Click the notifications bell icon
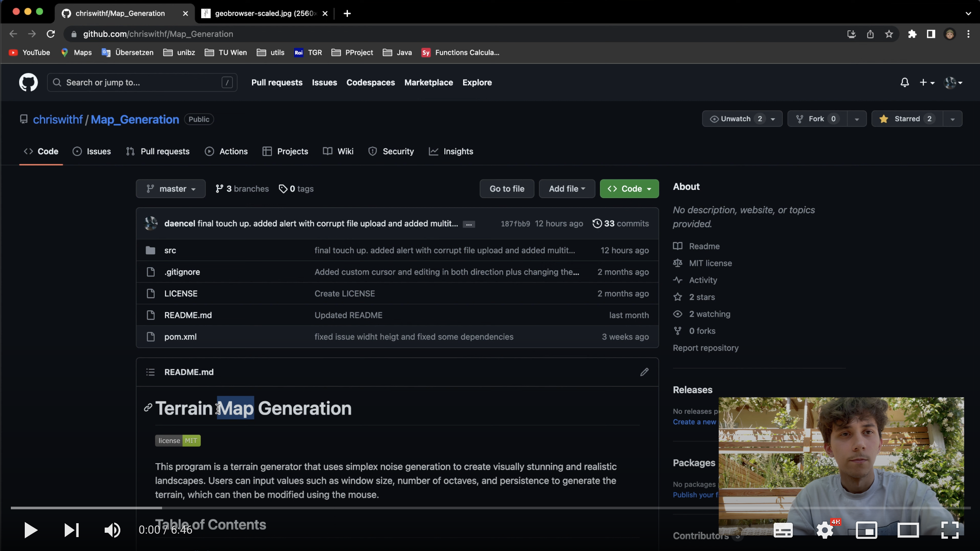This screenshot has height=551, width=980. pos(904,82)
